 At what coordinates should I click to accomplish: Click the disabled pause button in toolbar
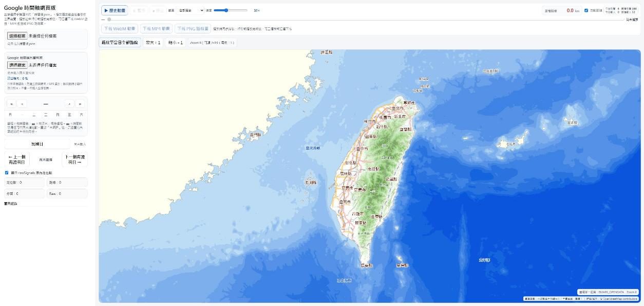point(139,10)
